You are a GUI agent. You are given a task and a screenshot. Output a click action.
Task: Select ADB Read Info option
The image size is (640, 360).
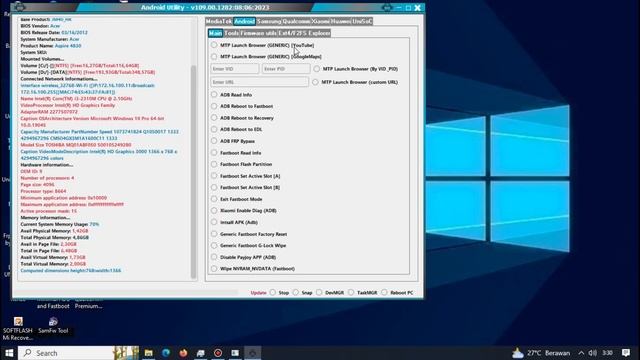[x=214, y=94]
